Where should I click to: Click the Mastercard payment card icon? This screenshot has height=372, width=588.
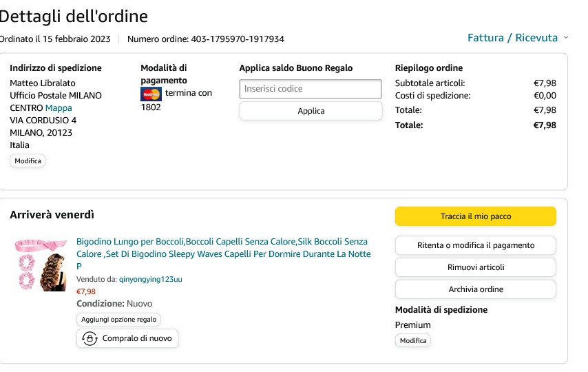(151, 94)
